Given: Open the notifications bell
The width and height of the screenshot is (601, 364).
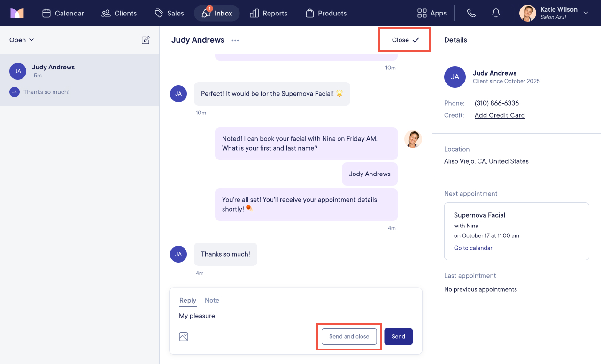Looking at the screenshot, I should tap(496, 13).
